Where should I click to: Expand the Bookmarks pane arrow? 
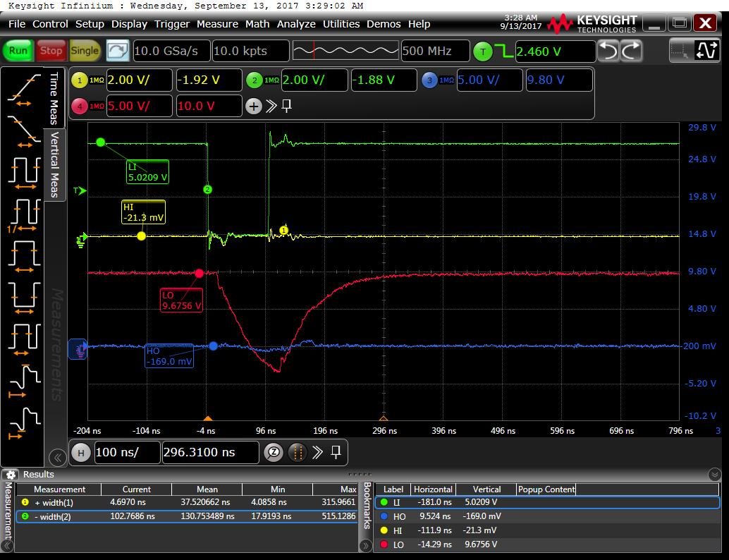coord(366,546)
